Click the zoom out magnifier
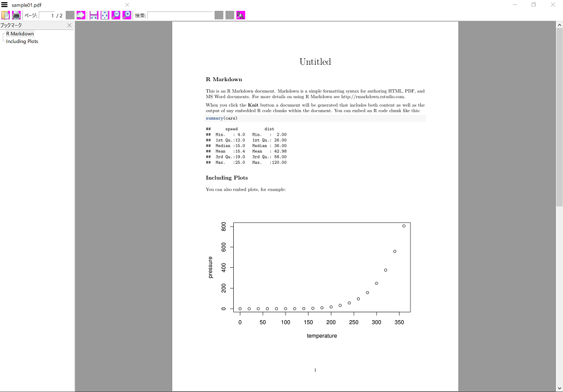The width and height of the screenshot is (563, 392). click(116, 15)
